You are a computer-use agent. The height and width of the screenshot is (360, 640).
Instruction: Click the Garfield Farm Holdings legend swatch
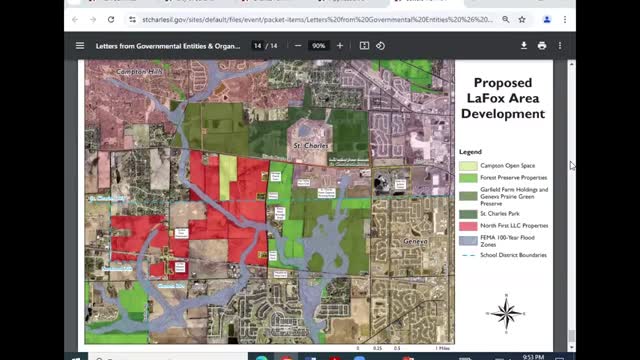point(468,196)
